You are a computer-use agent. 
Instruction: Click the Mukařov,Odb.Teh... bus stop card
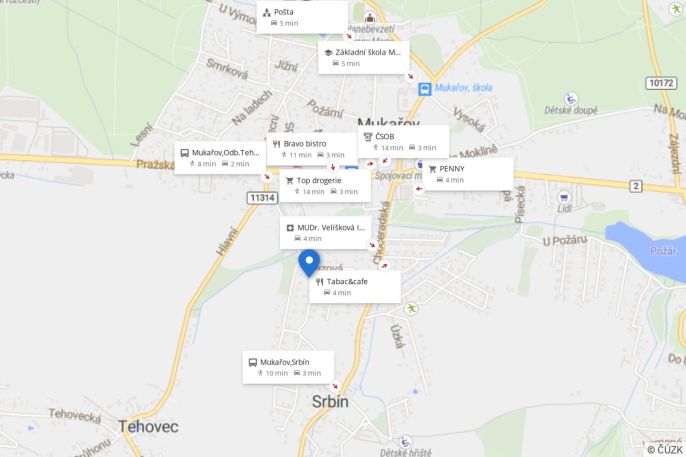point(220,158)
